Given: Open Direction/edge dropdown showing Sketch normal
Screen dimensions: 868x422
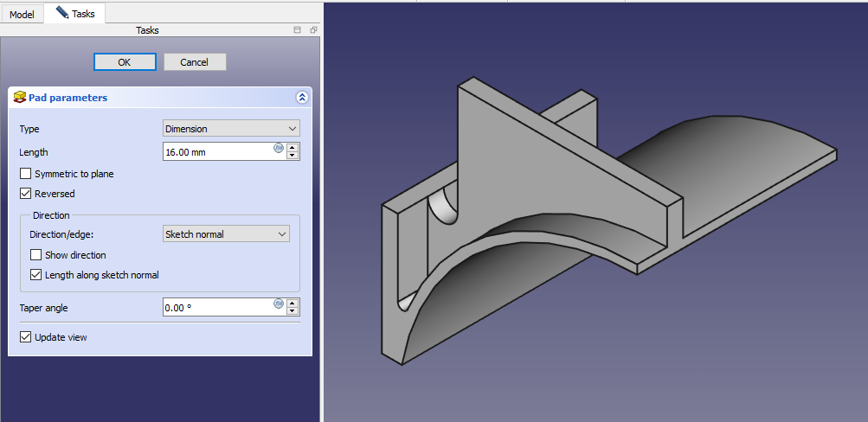Looking at the screenshot, I should tap(226, 234).
